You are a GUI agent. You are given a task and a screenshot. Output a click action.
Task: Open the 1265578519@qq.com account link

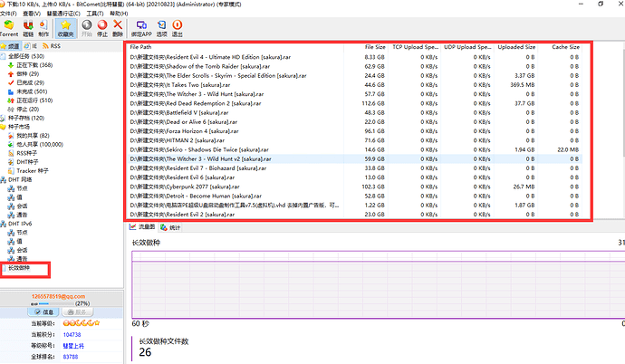pyautogui.click(x=58, y=296)
